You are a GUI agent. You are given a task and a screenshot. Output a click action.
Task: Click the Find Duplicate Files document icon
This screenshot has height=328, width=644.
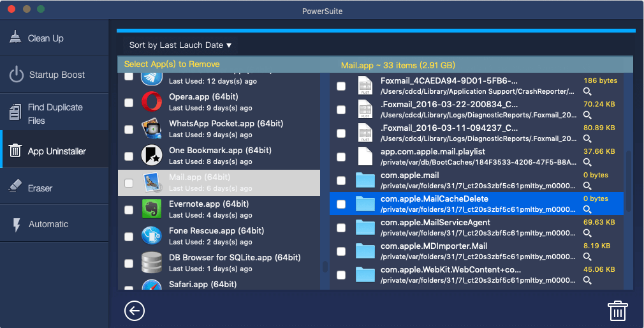click(x=15, y=112)
